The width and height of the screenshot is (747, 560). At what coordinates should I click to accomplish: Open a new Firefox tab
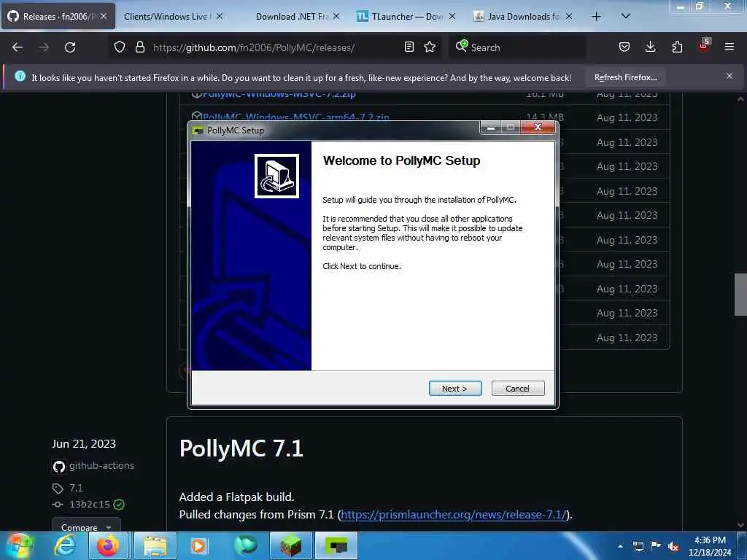pyautogui.click(x=597, y=17)
